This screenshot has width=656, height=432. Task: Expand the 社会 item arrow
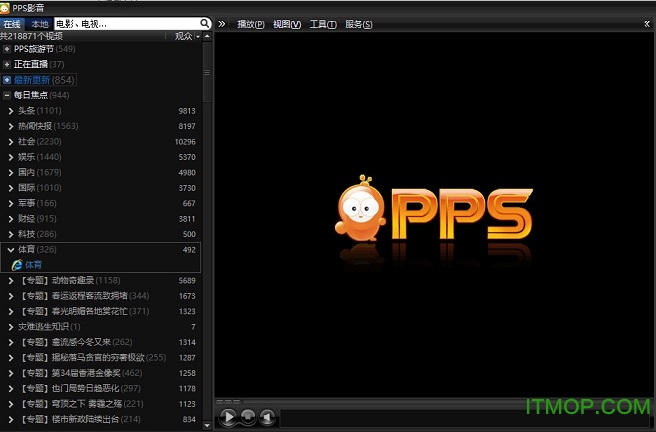(x=11, y=142)
